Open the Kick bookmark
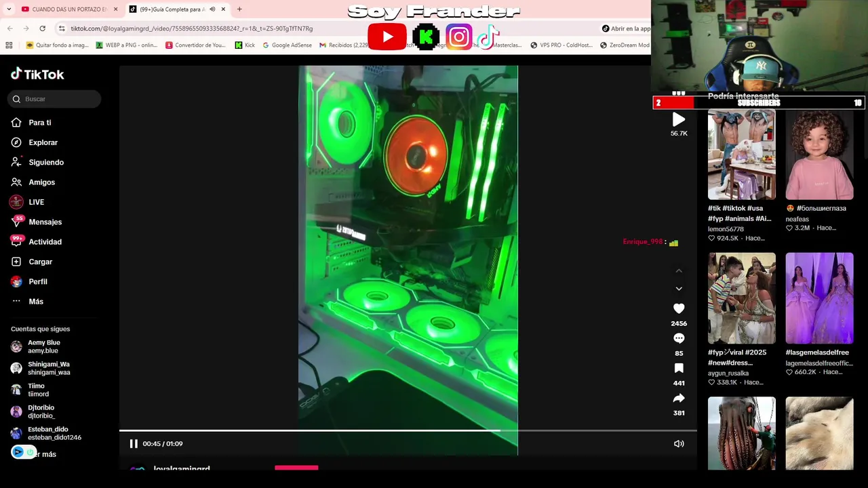 coord(245,45)
